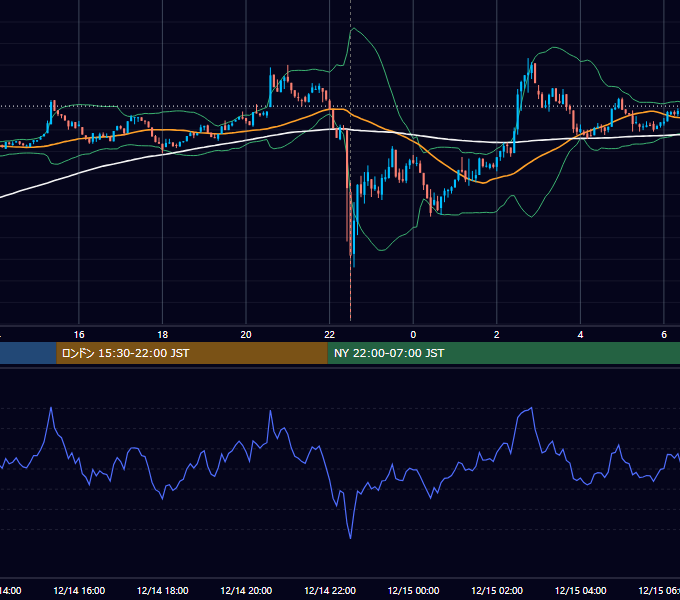This screenshot has width=680, height=600.
Task: Click the lowest point of the long red candle wick
Action: tap(350, 320)
